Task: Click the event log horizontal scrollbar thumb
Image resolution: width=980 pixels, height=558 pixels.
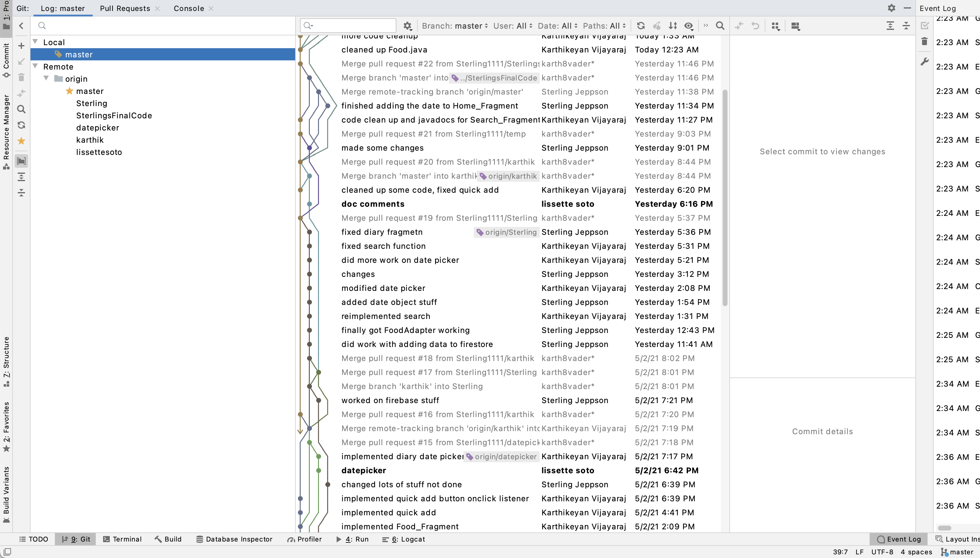Action: point(944,528)
